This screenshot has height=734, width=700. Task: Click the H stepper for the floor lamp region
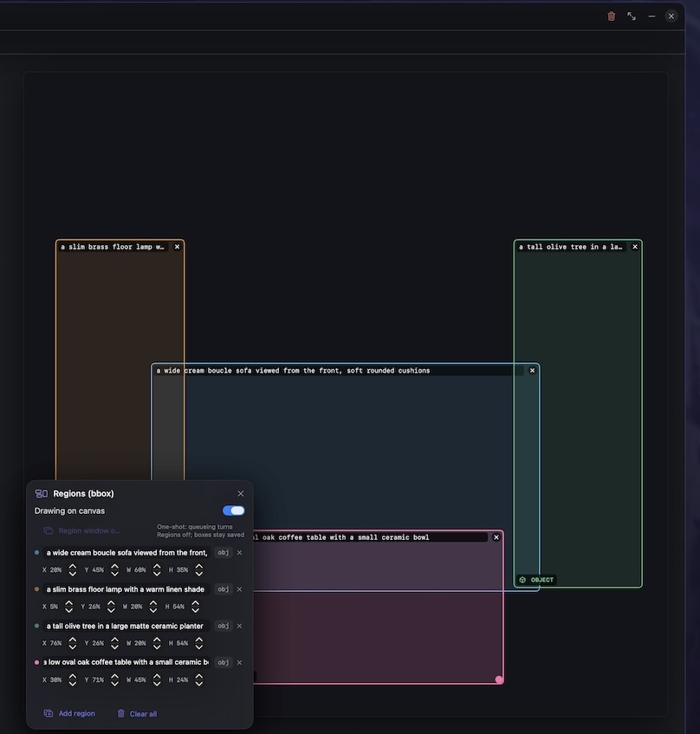[x=196, y=607]
